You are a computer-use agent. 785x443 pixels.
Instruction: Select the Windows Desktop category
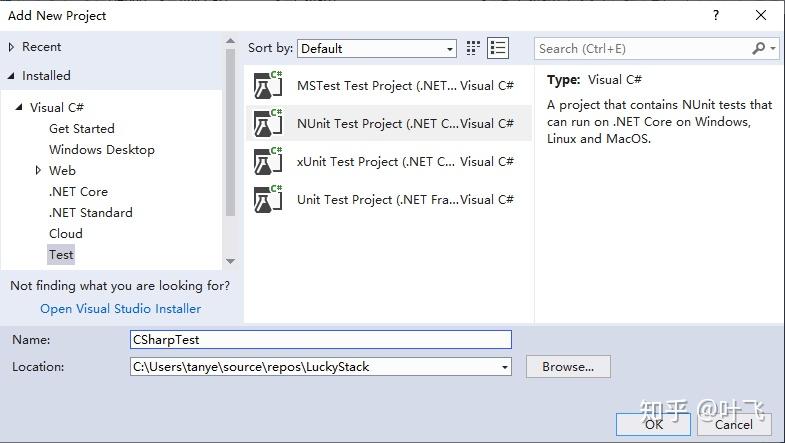pos(102,150)
